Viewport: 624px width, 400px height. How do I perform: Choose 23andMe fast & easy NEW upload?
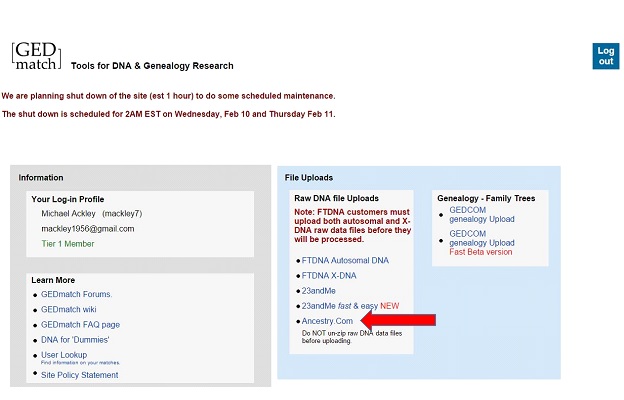pyautogui.click(x=350, y=306)
